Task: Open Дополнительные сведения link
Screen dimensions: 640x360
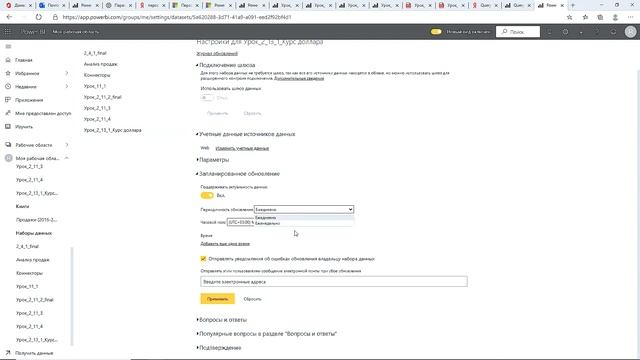Action: click(299, 78)
